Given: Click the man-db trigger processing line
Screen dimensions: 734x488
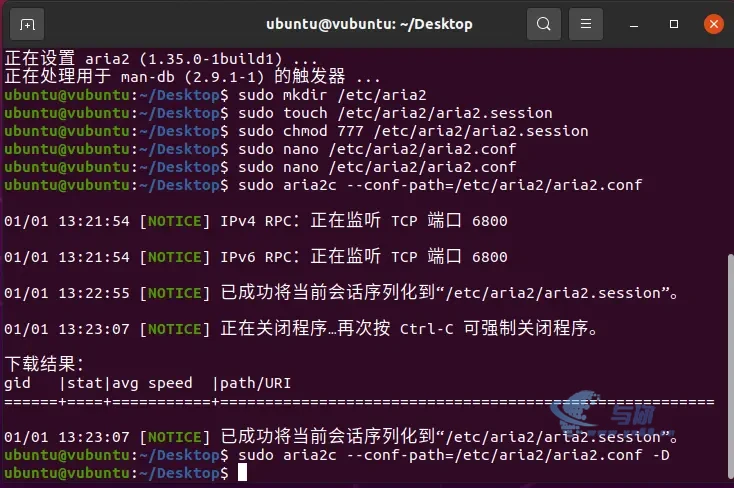Looking at the screenshot, I should pyautogui.click(x=192, y=76).
